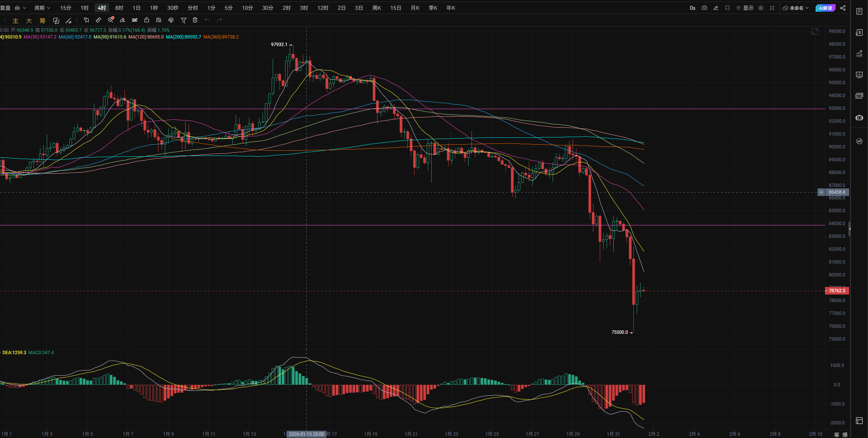Image resolution: width=868 pixels, height=438 pixels.
Task: Select the ruler measurement tool
Action: pos(98,20)
